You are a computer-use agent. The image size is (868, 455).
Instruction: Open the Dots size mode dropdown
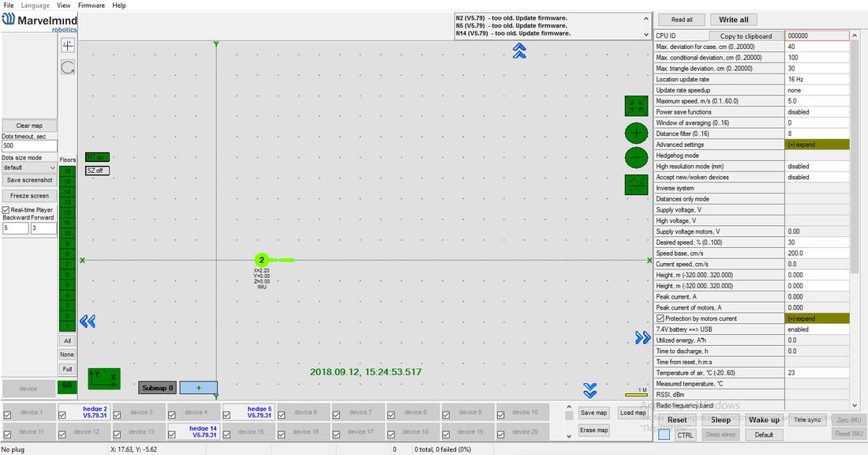[x=29, y=167]
